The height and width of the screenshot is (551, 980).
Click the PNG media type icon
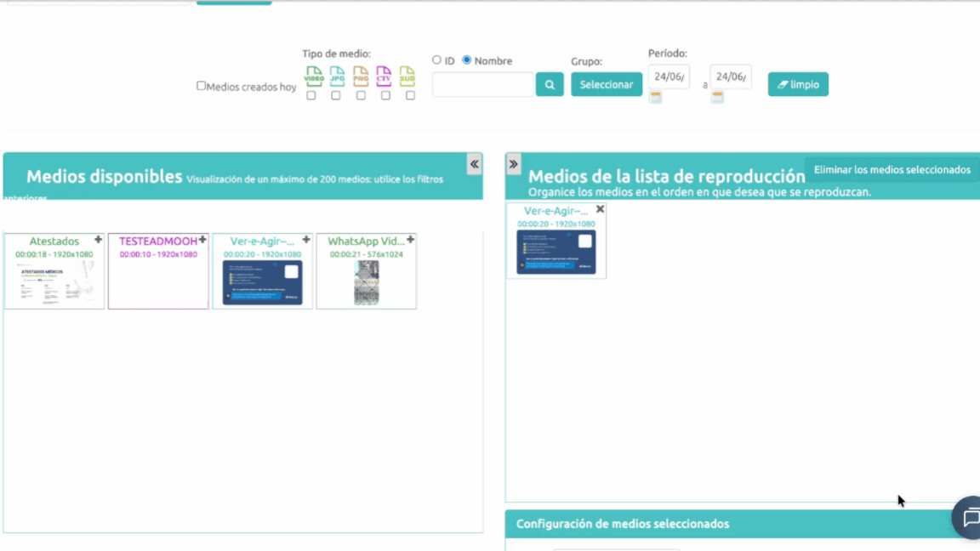(361, 76)
